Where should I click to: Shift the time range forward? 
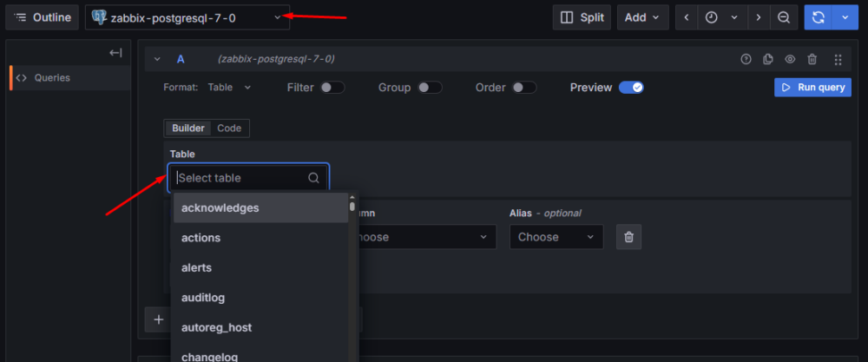click(759, 17)
